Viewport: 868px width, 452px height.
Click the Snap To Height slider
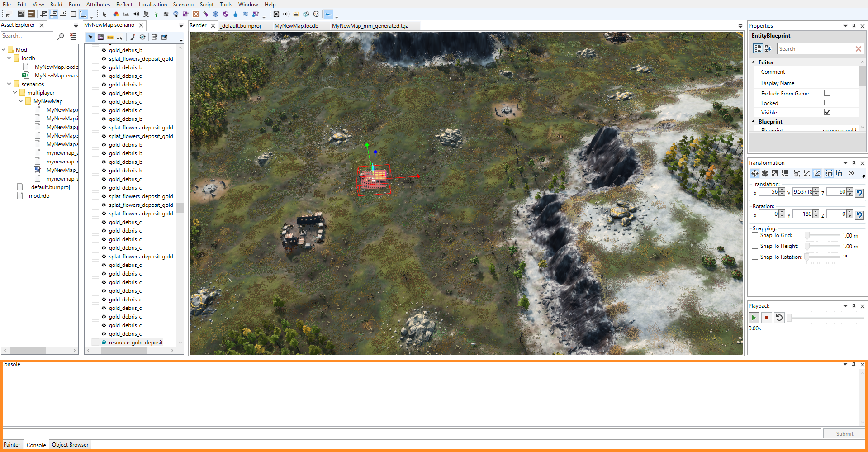(822, 246)
